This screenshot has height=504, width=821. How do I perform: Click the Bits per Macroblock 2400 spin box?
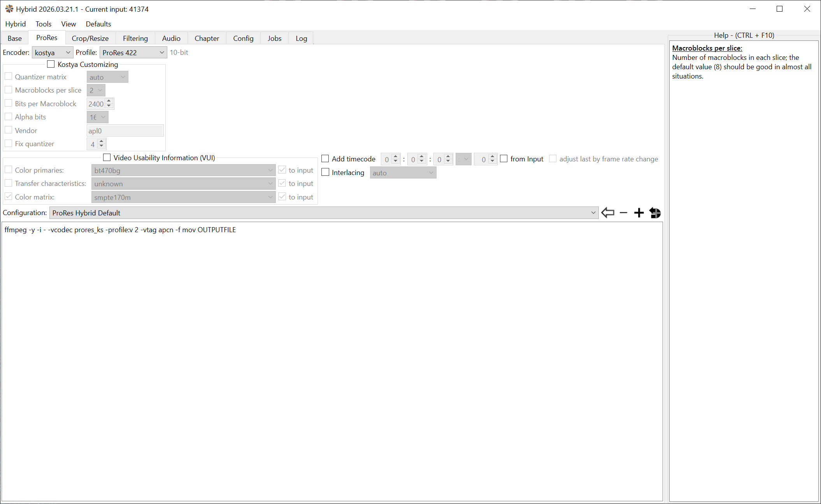(100, 104)
